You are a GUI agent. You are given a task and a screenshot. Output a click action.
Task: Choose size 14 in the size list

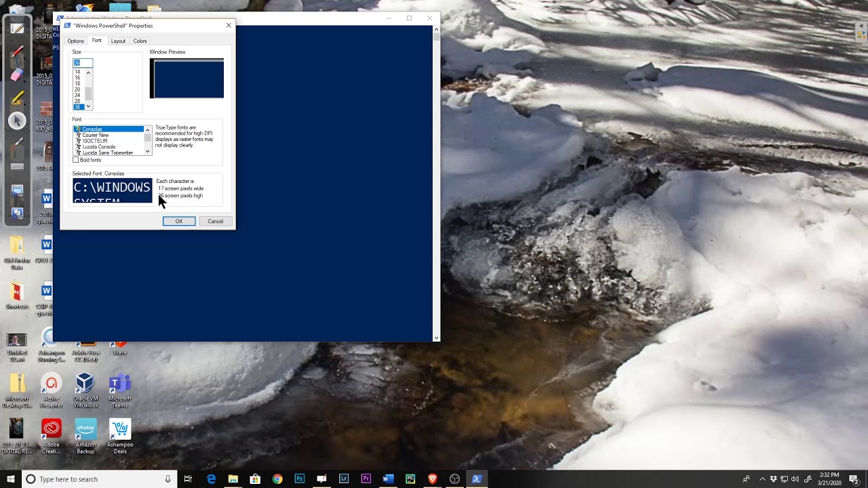[77, 72]
